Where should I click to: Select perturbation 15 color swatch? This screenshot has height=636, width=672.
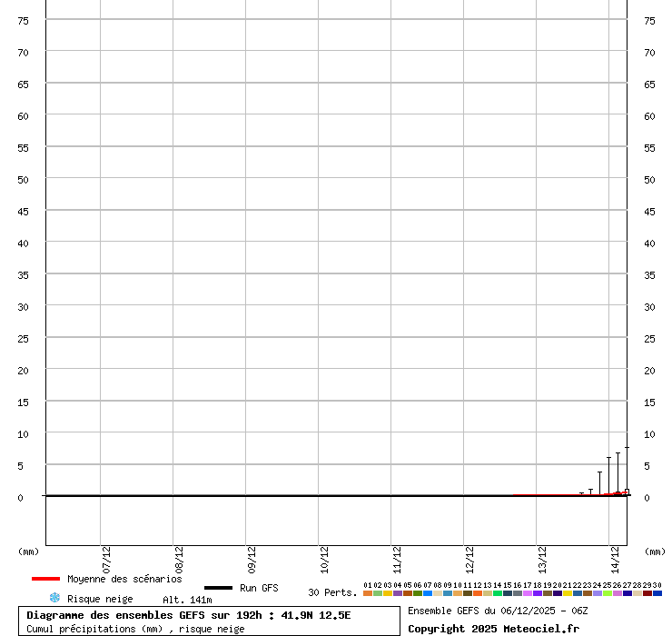click(x=508, y=593)
